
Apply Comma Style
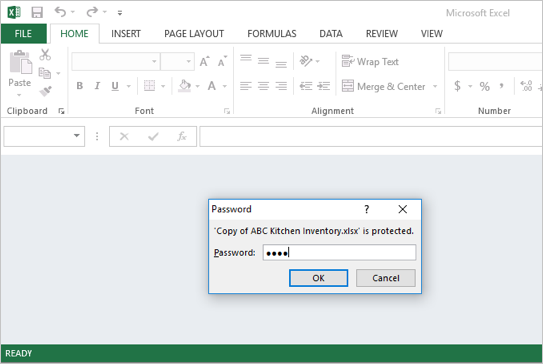501,86
